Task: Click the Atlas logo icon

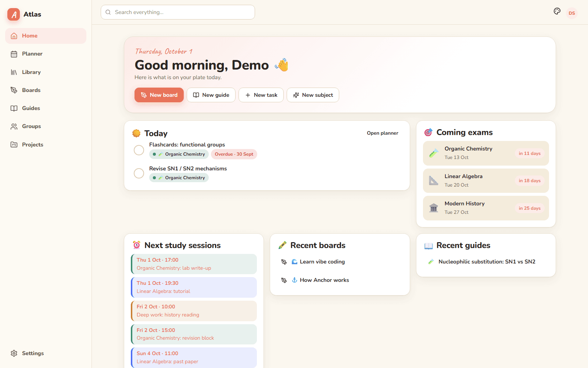Action: tap(14, 14)
